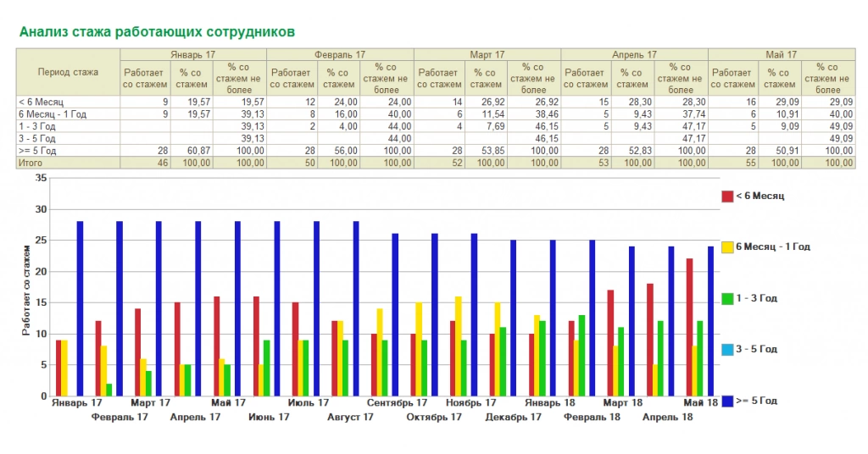Click the chart x-axis label 'Декабрь 17'

[x=513, y=417]
